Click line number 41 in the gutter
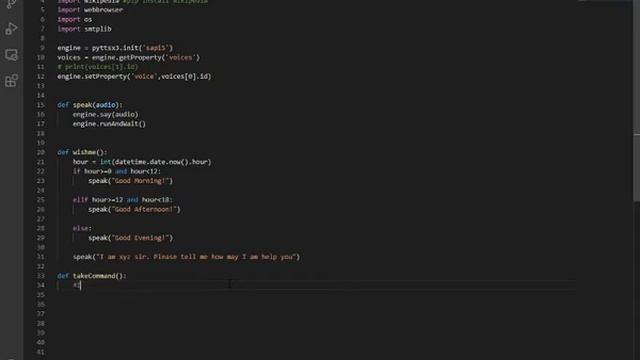The width and height of the screenshot is (640, 360). [x=40, y=352]
